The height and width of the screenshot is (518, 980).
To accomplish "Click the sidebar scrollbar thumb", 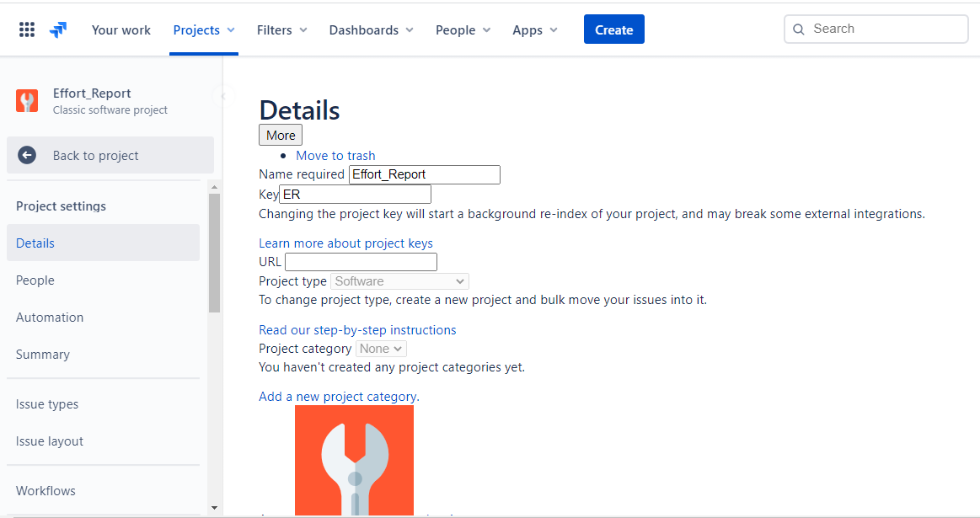I will pos(214,253).
